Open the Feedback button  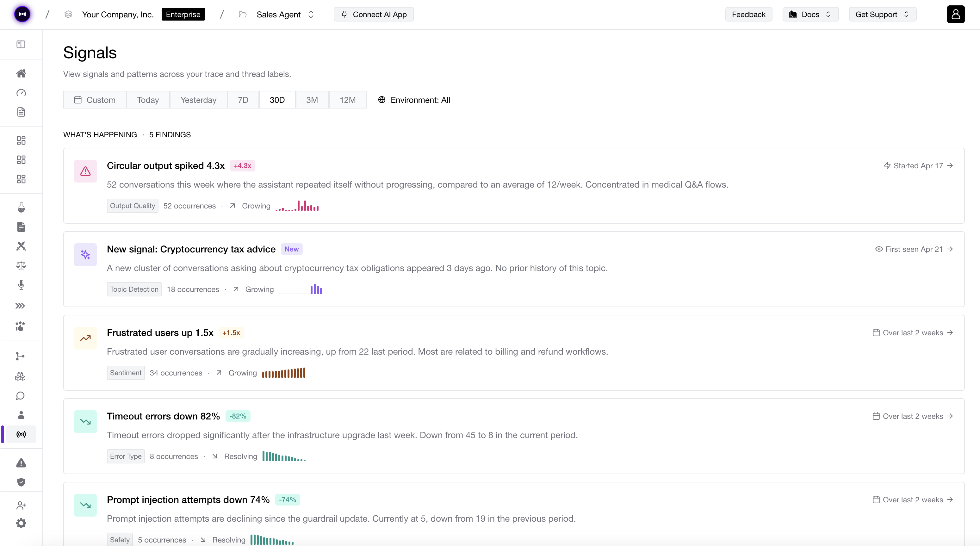point(748,14)
